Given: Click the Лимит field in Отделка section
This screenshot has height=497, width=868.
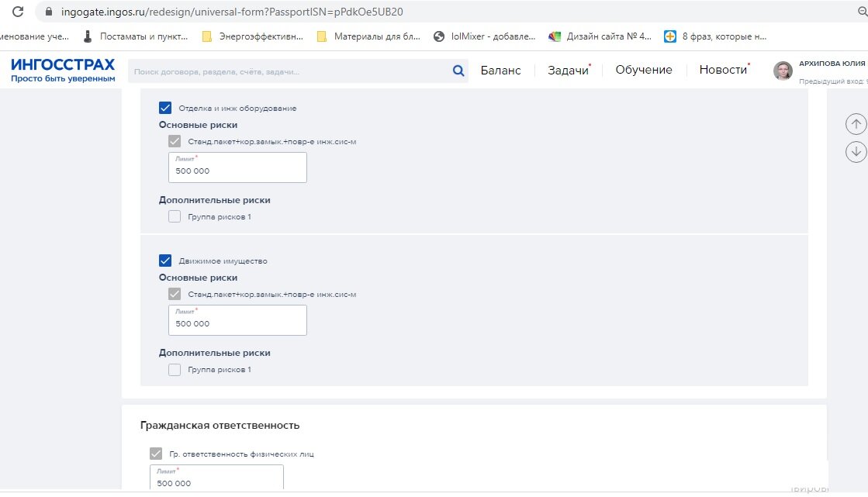Looking at the screenshot, I should 237,167.
